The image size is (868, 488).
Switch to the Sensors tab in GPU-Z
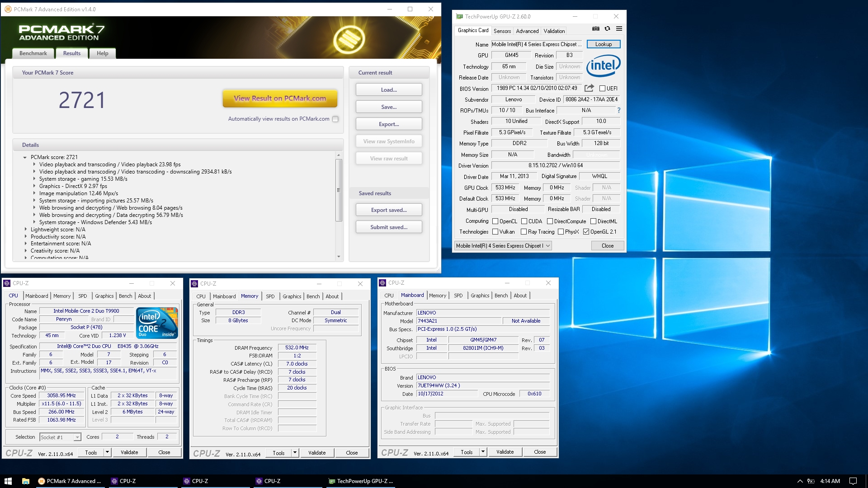point(502,31)
